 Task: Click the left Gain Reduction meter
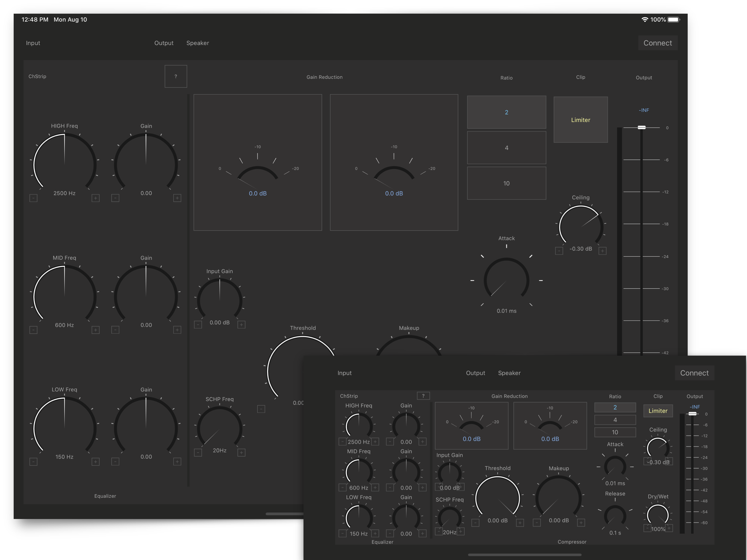coord(257,162)
